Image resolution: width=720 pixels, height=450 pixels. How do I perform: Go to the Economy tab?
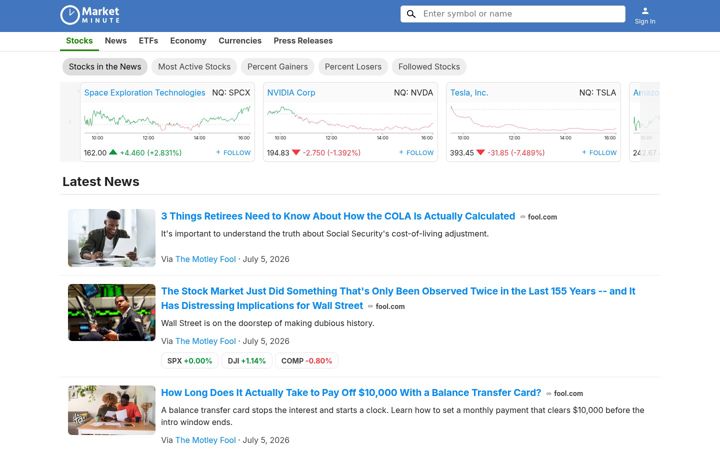point(188,41)
